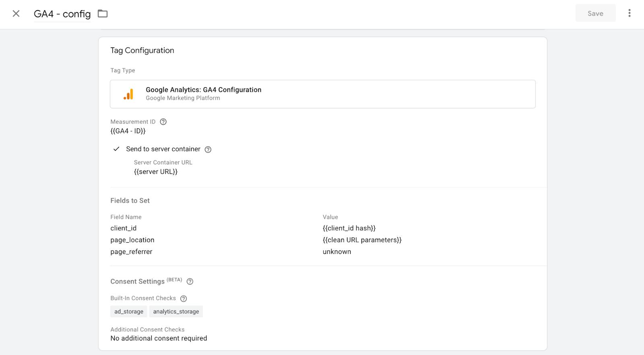Open the Built-In Consent Checks help icon
The image size is (644, 355).
click(184, 298)
